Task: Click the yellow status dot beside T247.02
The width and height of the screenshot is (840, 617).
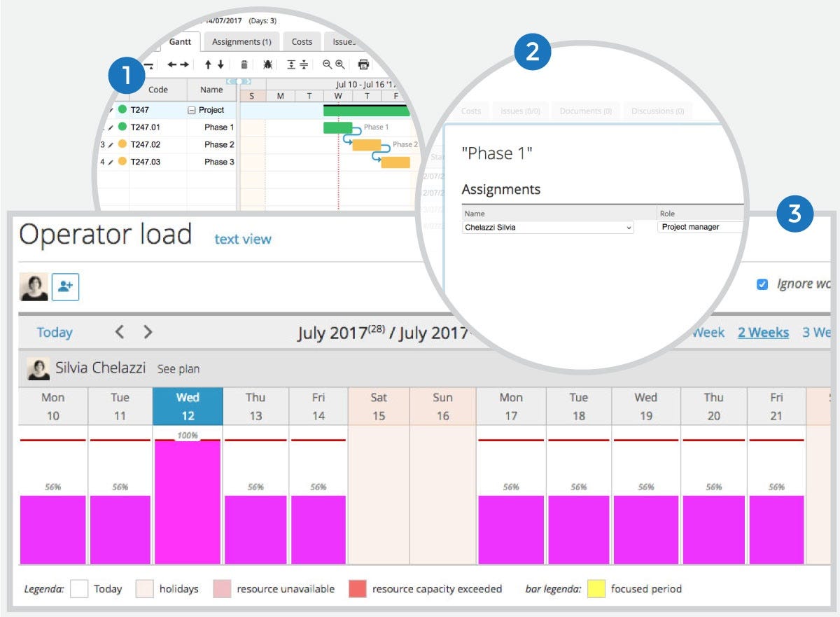Action: (x=124, y=144)
